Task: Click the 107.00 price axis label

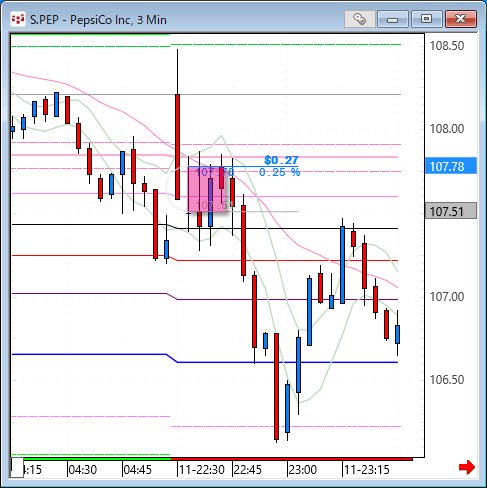Action: pos(447,297)
